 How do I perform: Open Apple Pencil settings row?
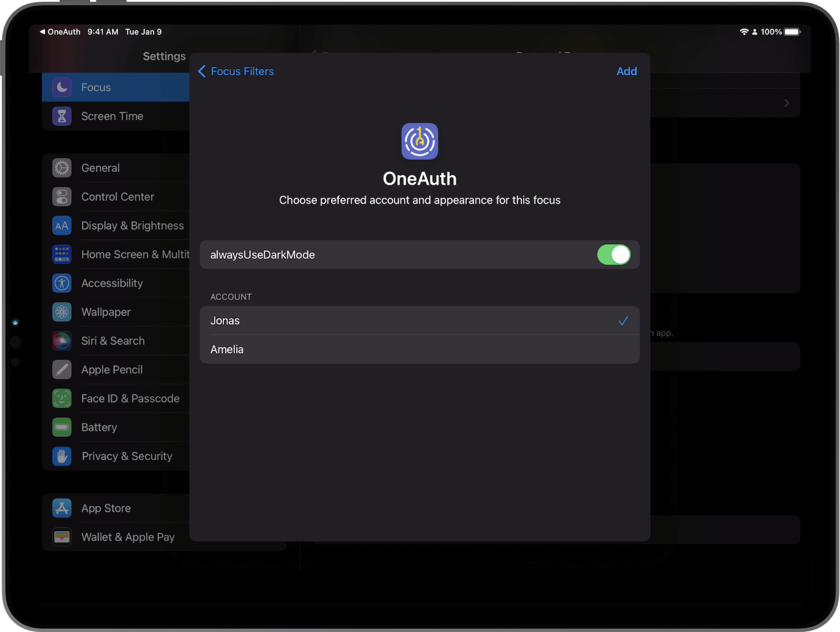coord(116,370)
